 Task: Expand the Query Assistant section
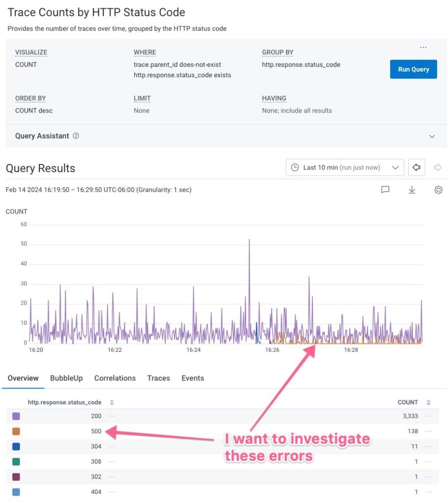432,136
